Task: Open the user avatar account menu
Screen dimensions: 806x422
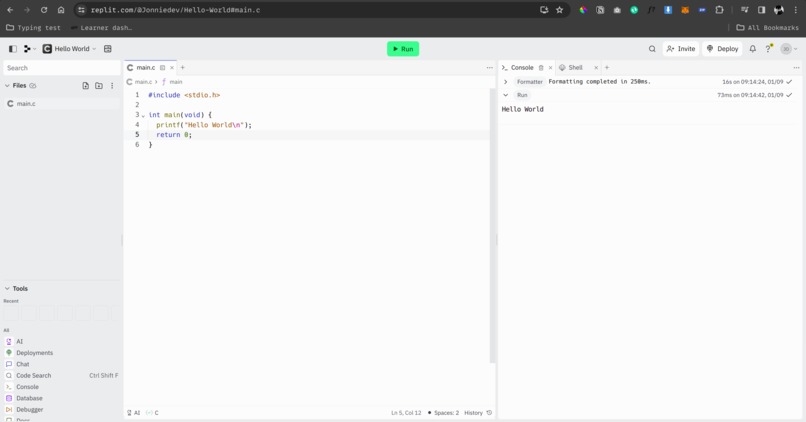Action: point(789,49)
